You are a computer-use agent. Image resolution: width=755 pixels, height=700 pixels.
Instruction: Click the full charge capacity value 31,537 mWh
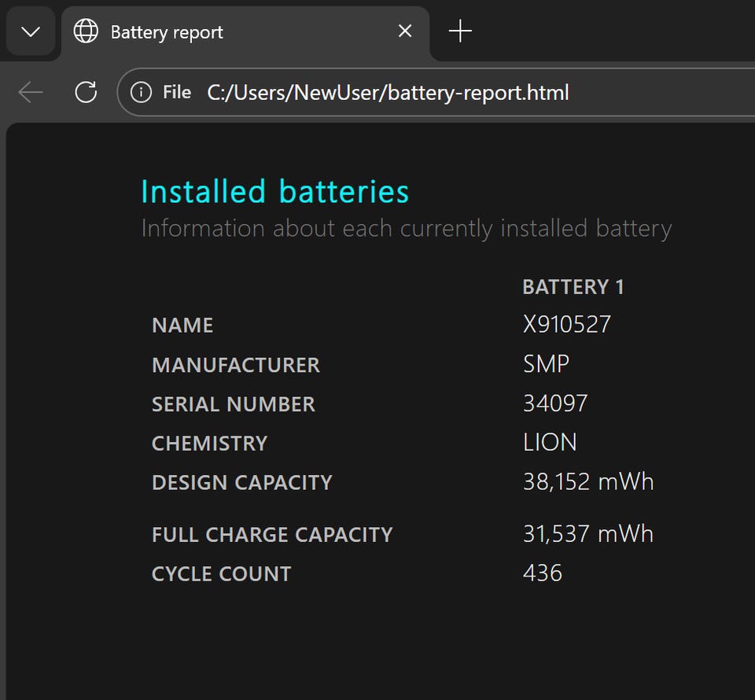[587, 534]
